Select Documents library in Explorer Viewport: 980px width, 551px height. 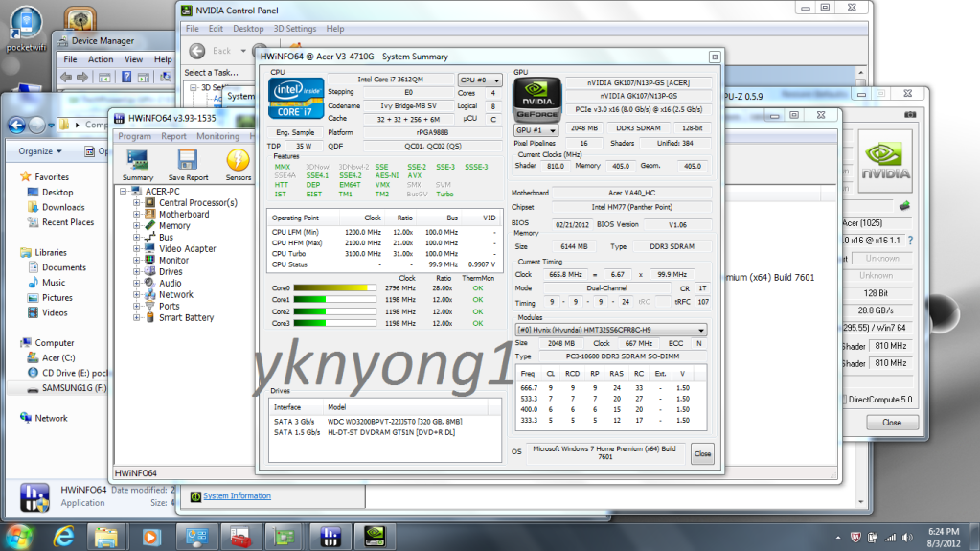[64, 267]
